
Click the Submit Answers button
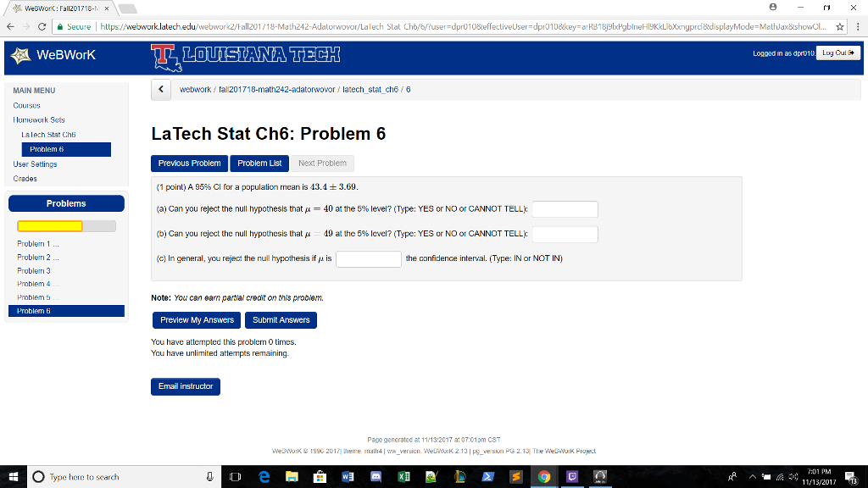(x=281, y=320)
